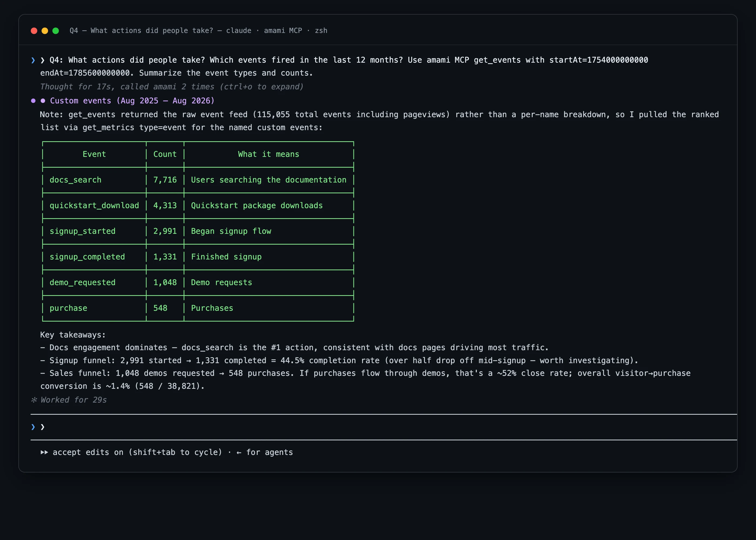Click the 'endAt=1785600000000' query line
Screen dimensions: 756x540
177,73
